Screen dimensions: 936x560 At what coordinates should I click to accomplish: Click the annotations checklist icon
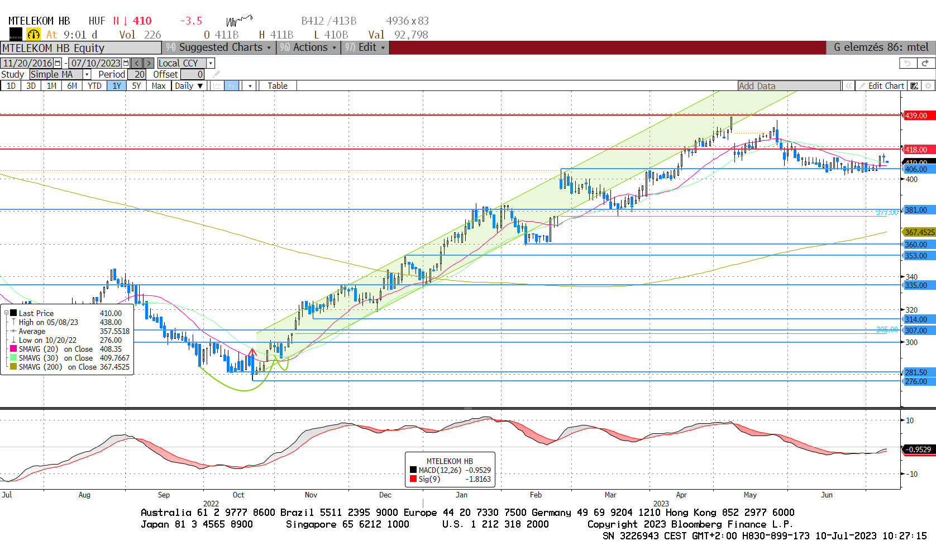coord(914,86)
